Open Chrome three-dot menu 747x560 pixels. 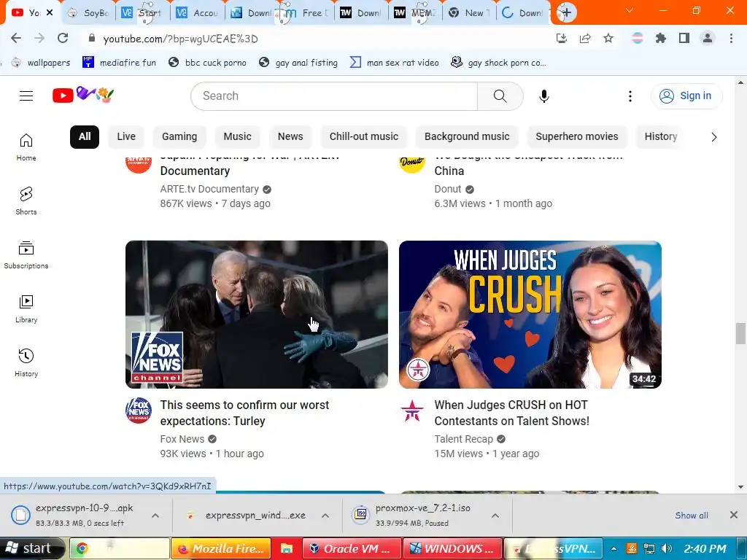click(x=731, y=38)
